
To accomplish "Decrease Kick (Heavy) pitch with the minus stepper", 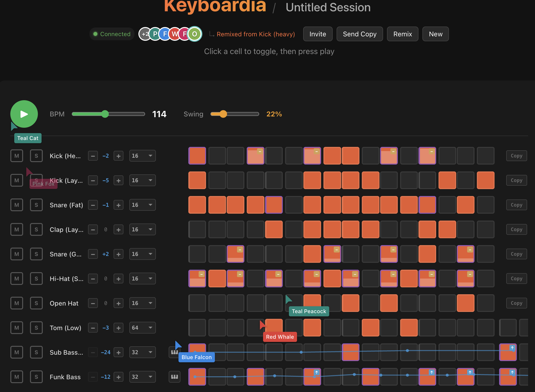I will click(93, 156).
